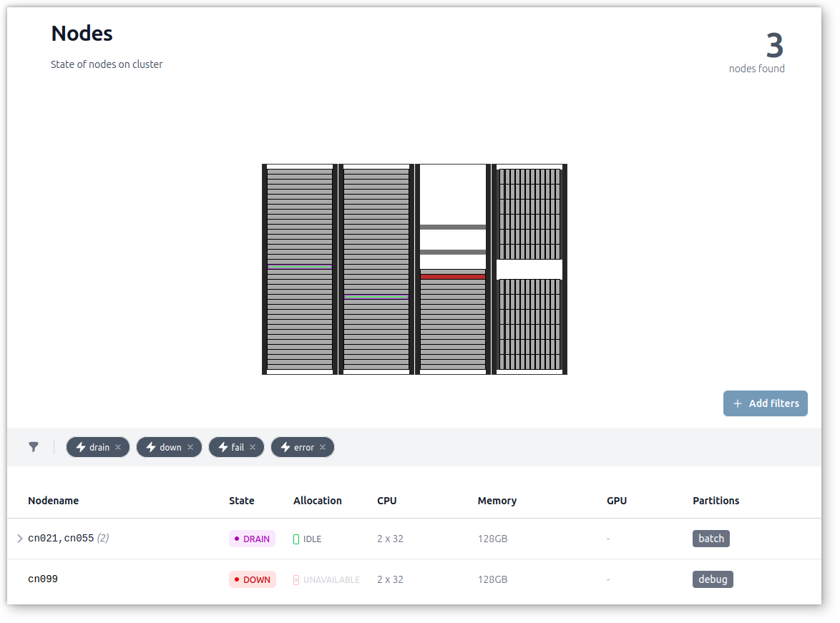
Task: Remove the drain filter with its X
Action: (118, 447)
